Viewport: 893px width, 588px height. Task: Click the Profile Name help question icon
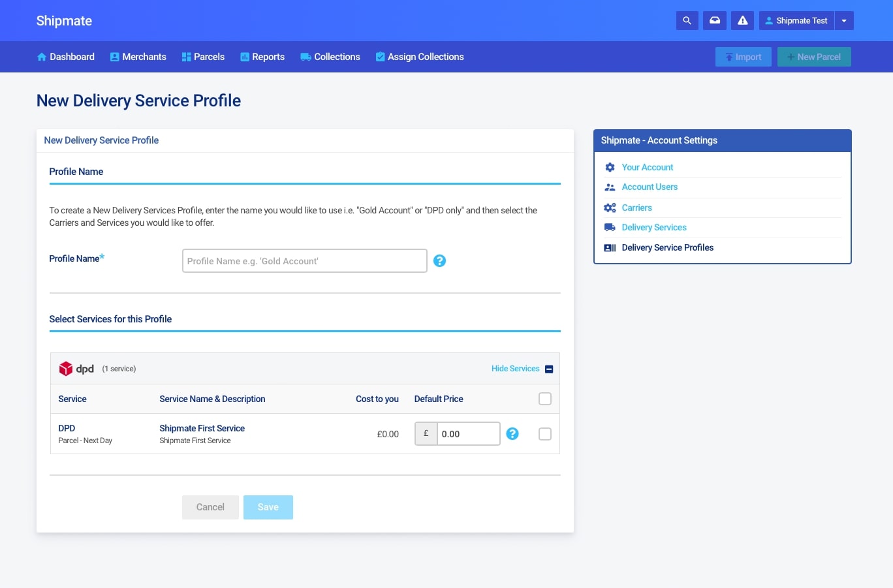[x=440, y=261]
